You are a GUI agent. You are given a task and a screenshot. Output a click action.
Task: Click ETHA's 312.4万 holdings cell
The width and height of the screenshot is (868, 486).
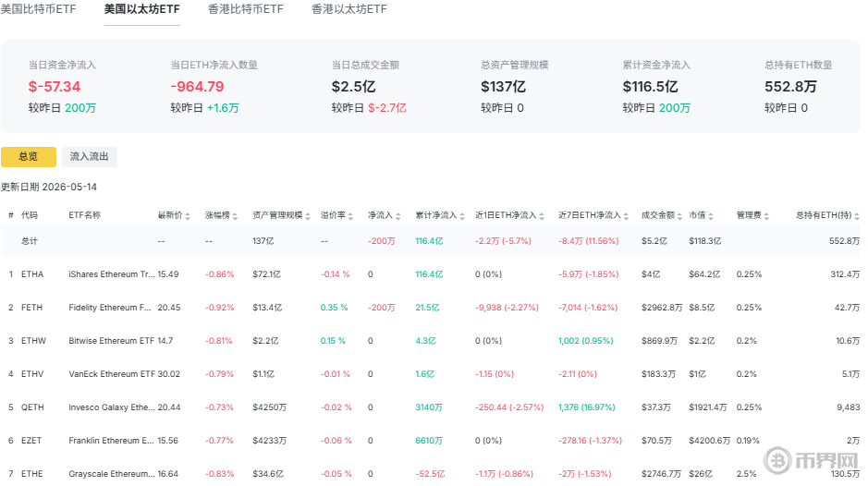point(845,274)
